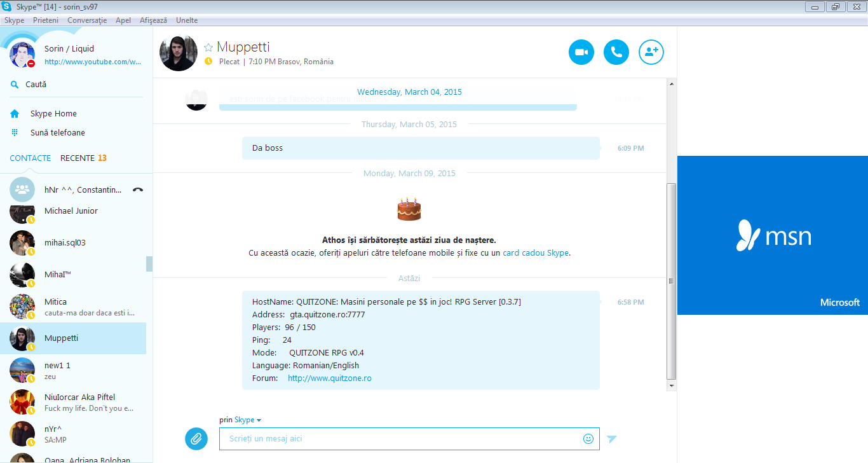Screen dimensions: 868x463
Task: Attach a file with the paperclip icon
Action: 196,438
